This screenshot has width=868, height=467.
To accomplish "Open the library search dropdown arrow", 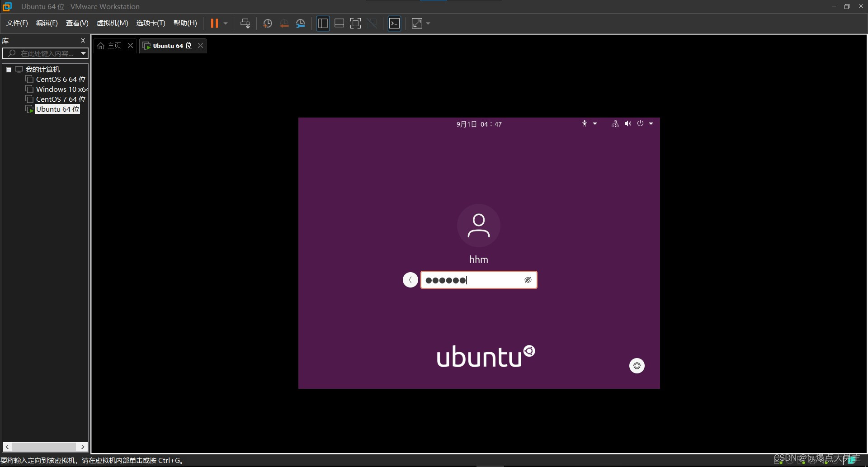I will (84, 53).
